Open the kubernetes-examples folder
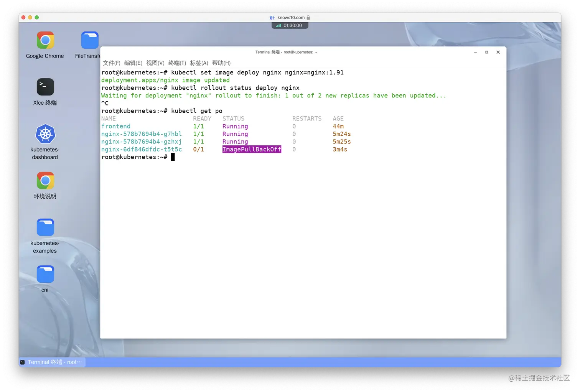 (x=45, y=227)
